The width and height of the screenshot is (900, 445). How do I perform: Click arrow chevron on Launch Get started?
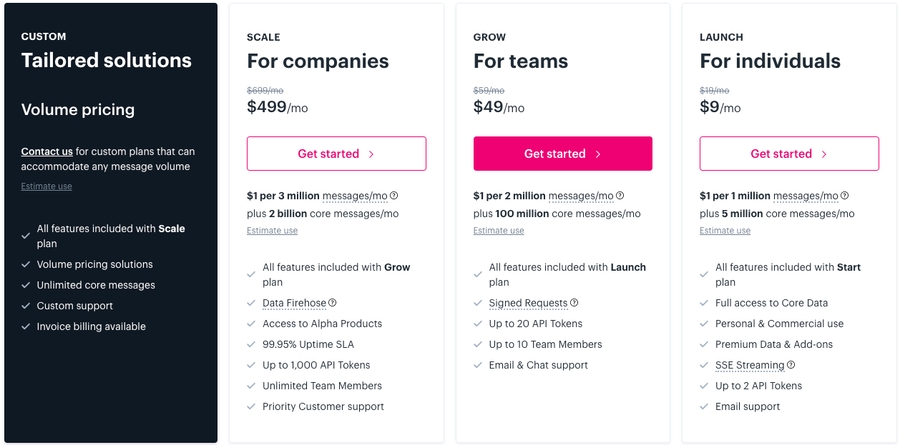coord(824,154)
